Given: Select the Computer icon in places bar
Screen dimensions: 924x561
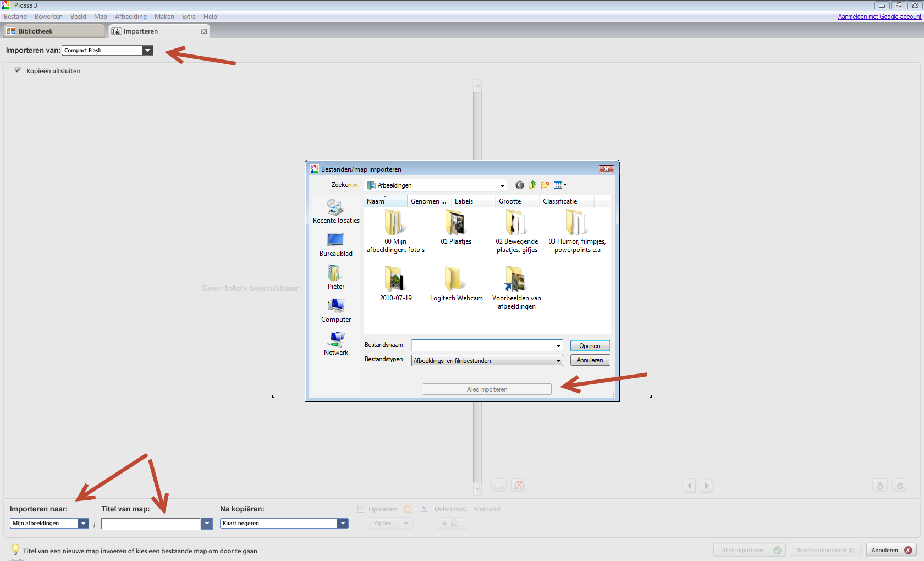Looking at the screenshot, I should pyautogui.click(x=335, y=306).
